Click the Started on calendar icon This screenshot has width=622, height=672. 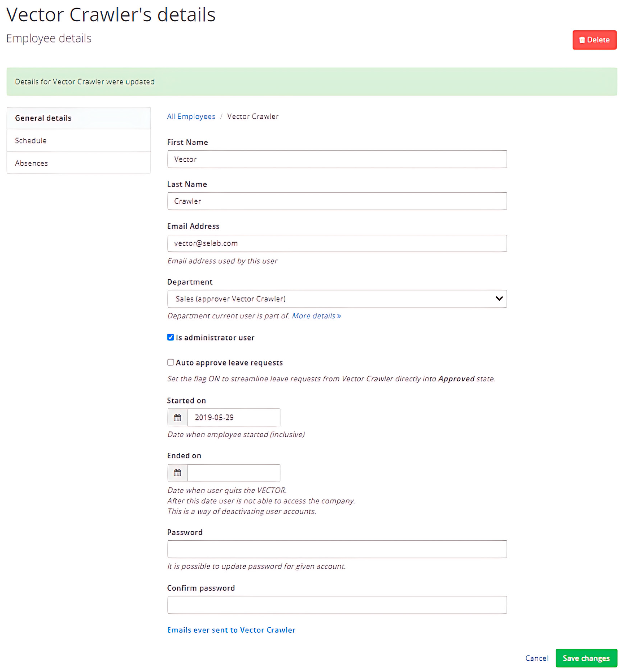coord(177,417)
